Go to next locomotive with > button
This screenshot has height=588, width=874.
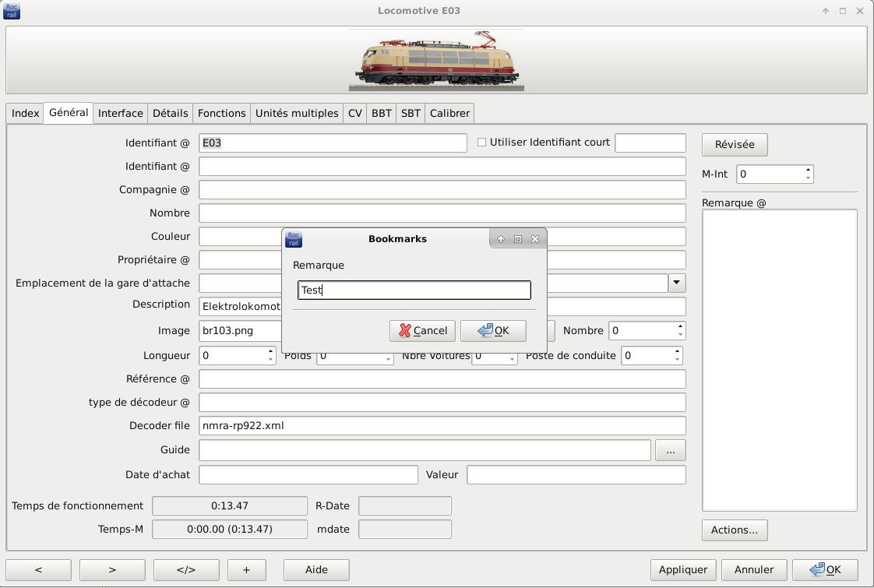pos(112,569)
